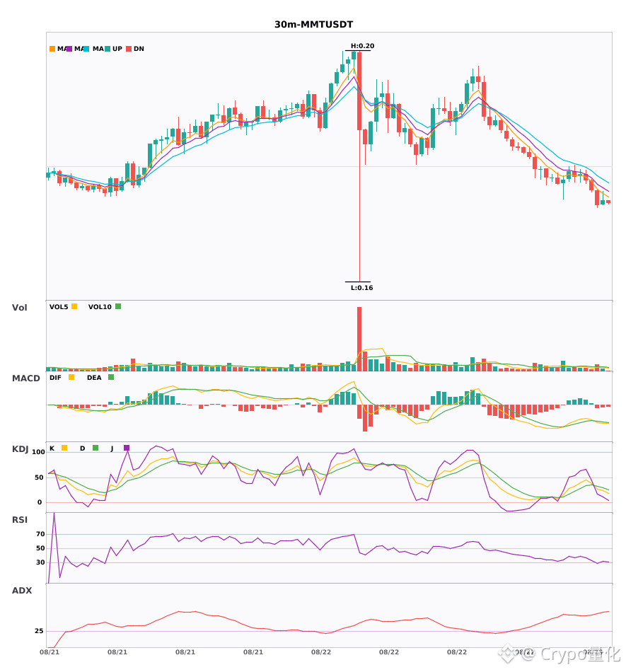
Task: Click the K line yellow swatch
Action: pos(64,448)
